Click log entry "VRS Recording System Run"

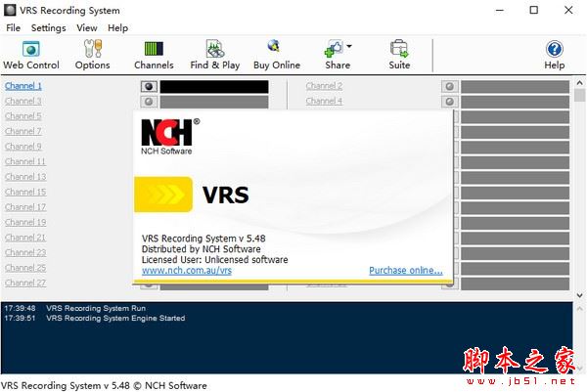pos(96,308)
